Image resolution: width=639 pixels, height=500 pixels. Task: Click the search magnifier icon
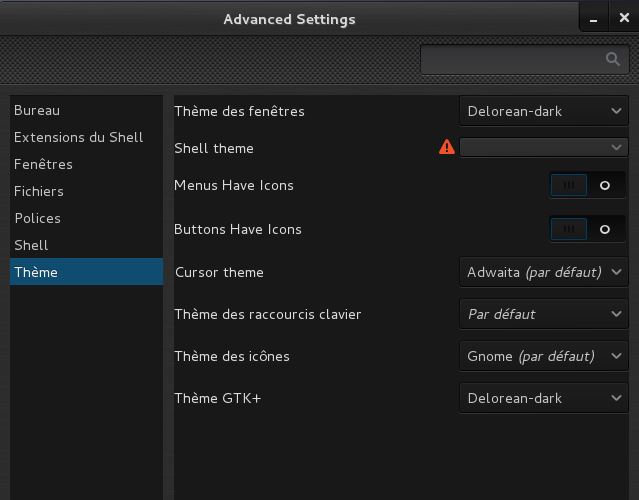pos(613,59)
